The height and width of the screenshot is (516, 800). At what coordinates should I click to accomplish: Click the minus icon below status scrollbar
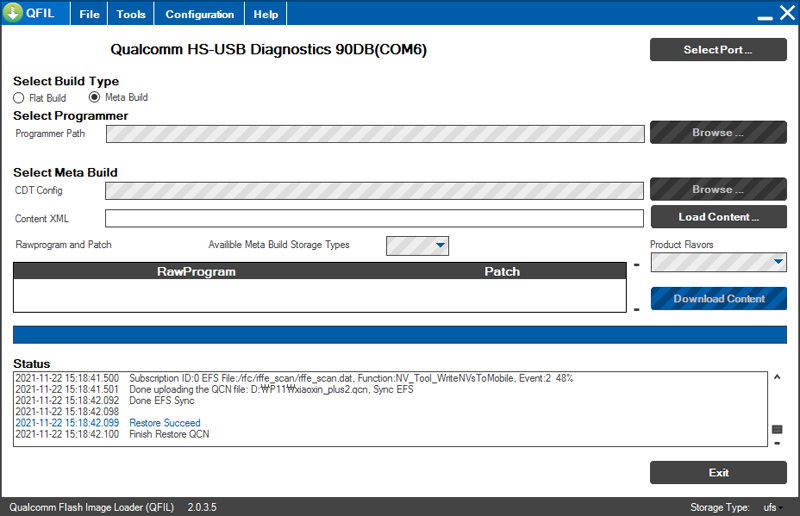pos(777,443)
